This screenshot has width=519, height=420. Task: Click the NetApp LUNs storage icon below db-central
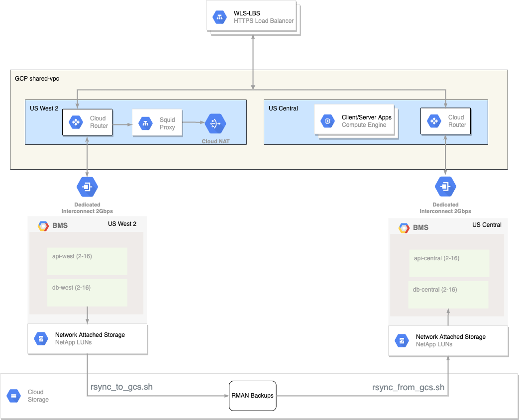(402, 341)
